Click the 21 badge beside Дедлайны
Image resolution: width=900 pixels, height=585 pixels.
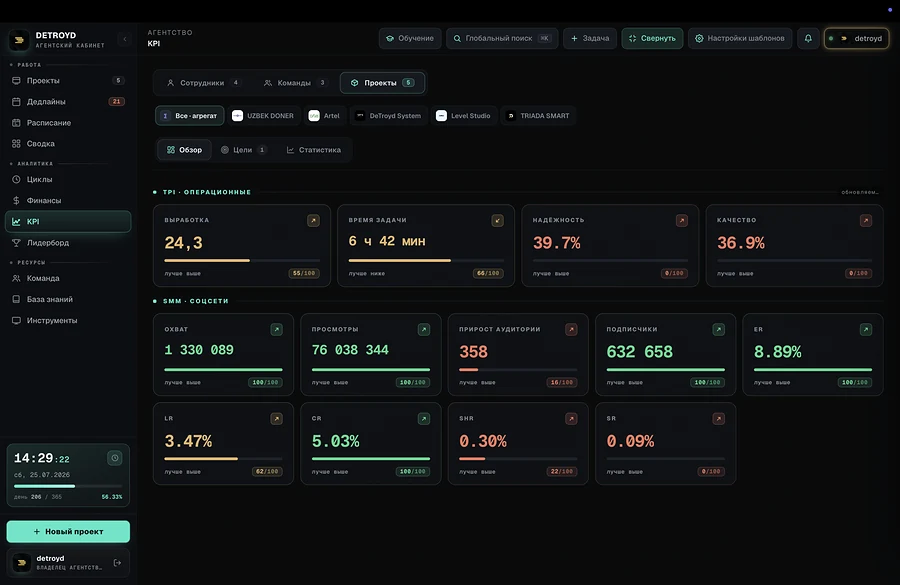[x=117, y=102]
